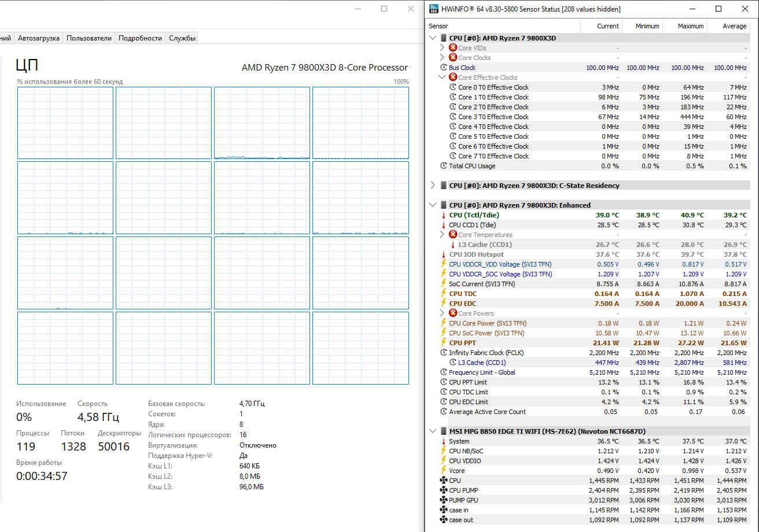Viewport: 759px width, 532px height.
Task: Click clock icon of Core 3 T0 Effective Clock
Action: pos(454,117)
